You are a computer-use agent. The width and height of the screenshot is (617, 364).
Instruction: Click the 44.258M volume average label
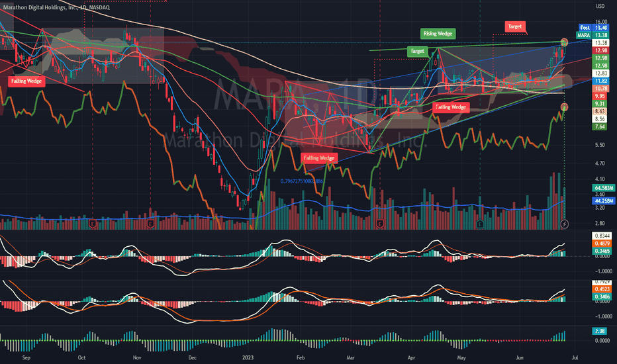tap(604, 201)
